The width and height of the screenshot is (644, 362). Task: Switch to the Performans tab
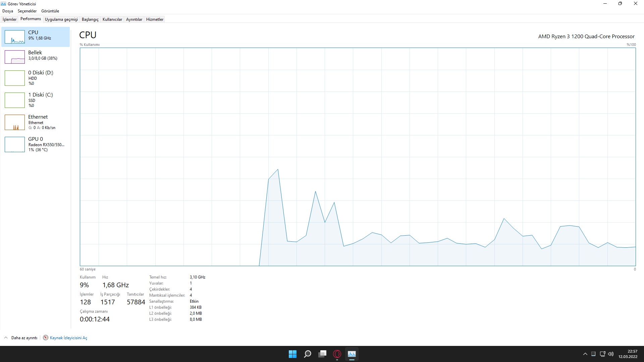[31, 19]
